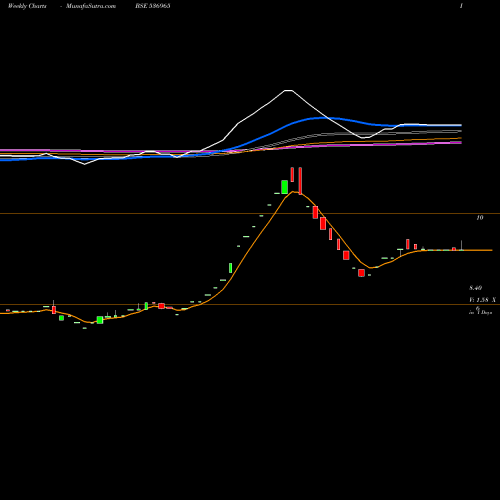Screen dimensions: 500x500
Task: Click the large green candle near the price peak
Action: (x=285, y=187)
